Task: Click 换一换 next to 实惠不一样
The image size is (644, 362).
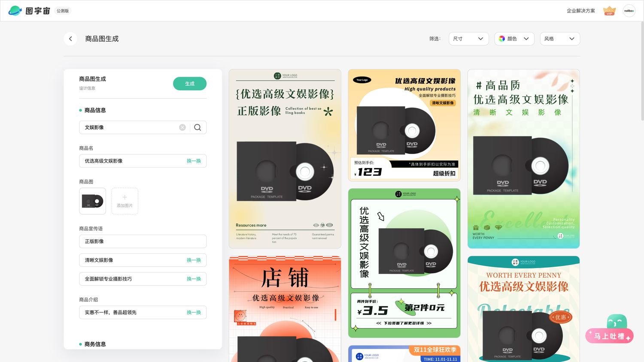Action: pos(194,312)
